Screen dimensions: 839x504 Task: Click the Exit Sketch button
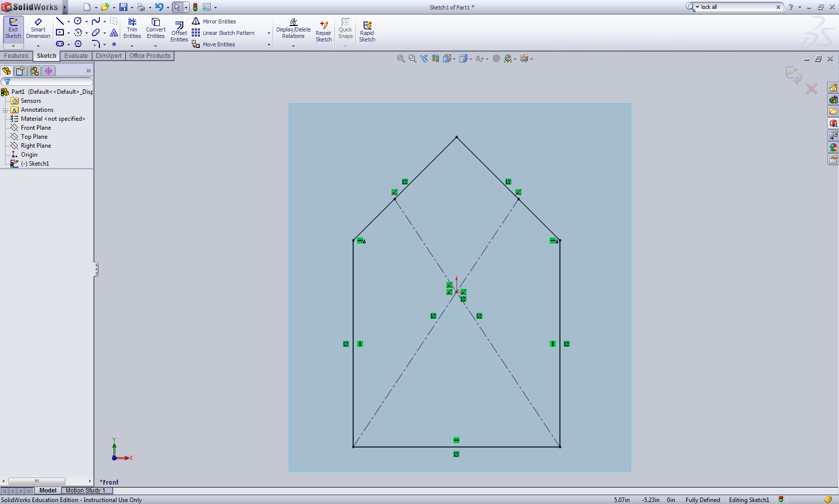[13, 29]
